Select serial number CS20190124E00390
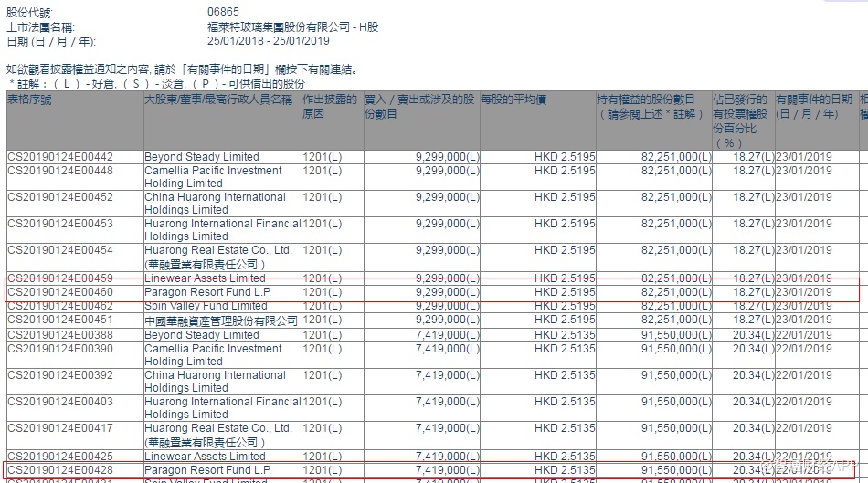Image resolution: width=868 pixels, height=483 pixels. 60,349
